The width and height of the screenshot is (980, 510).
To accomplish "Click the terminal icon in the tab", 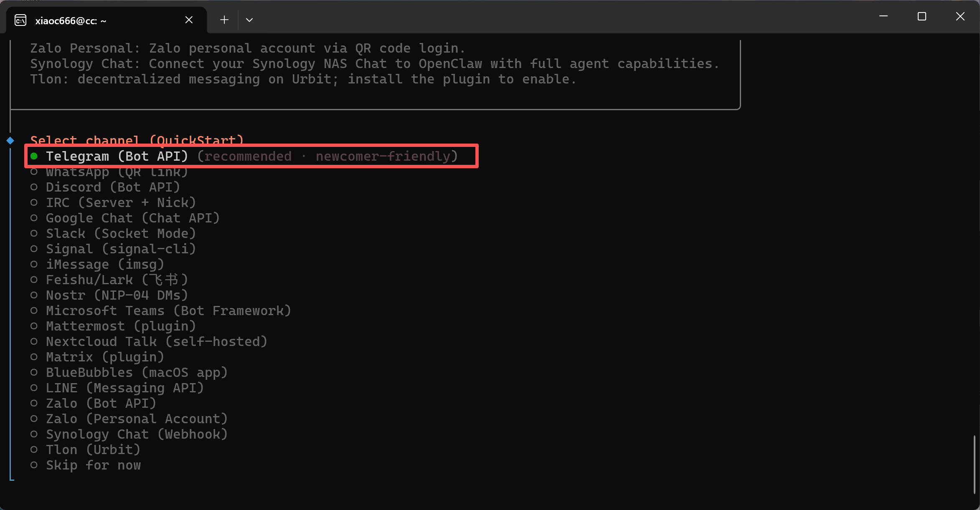I will pos(20,20).
